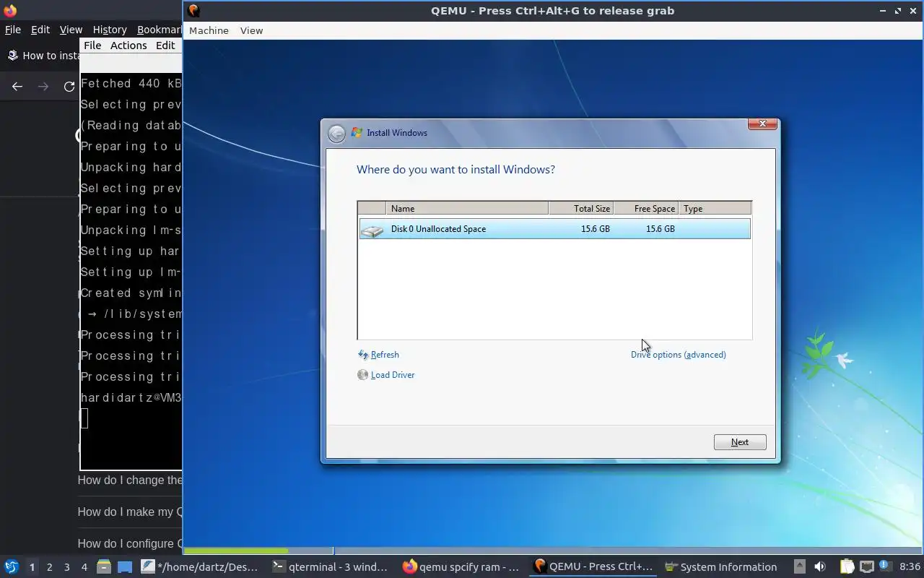
Task: Open QEMU View menu
Action: [x=251, y=30]
